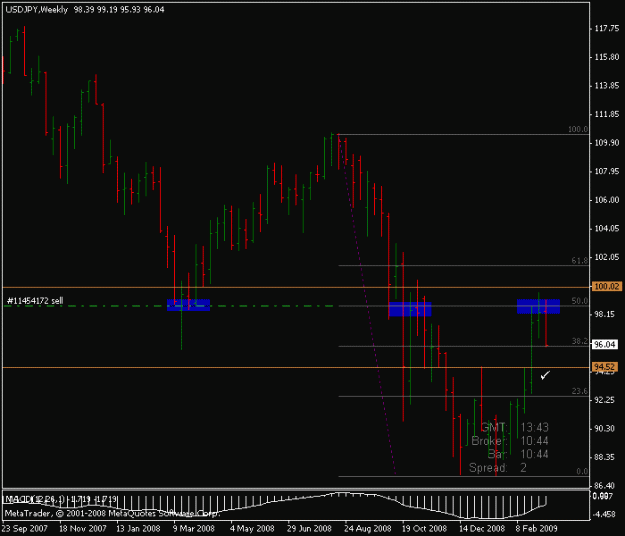Screen dimensions: 625x536
Task: Click the "8 Feb 2009" date label
Action: [x=537, y=529]
